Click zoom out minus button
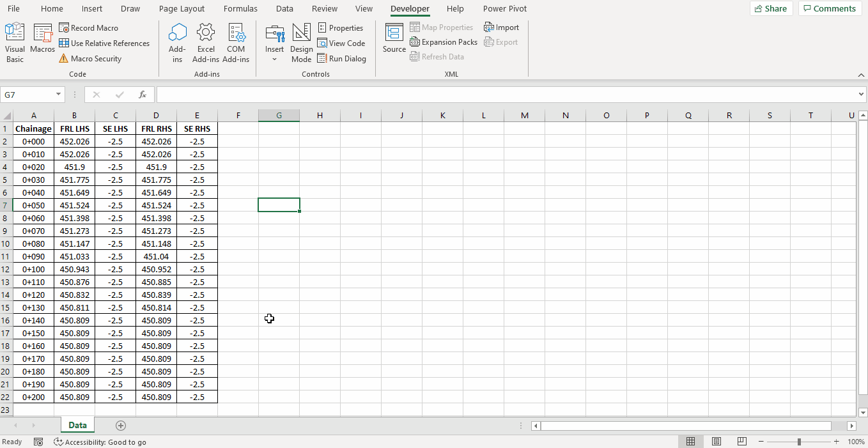The width and height of the screenshot is (868, 448). tap(761, 442)
